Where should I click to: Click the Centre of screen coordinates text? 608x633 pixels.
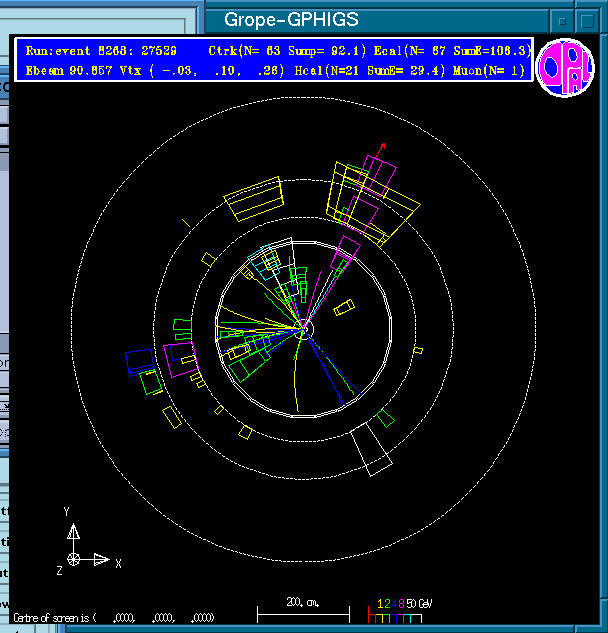[113, 618]
